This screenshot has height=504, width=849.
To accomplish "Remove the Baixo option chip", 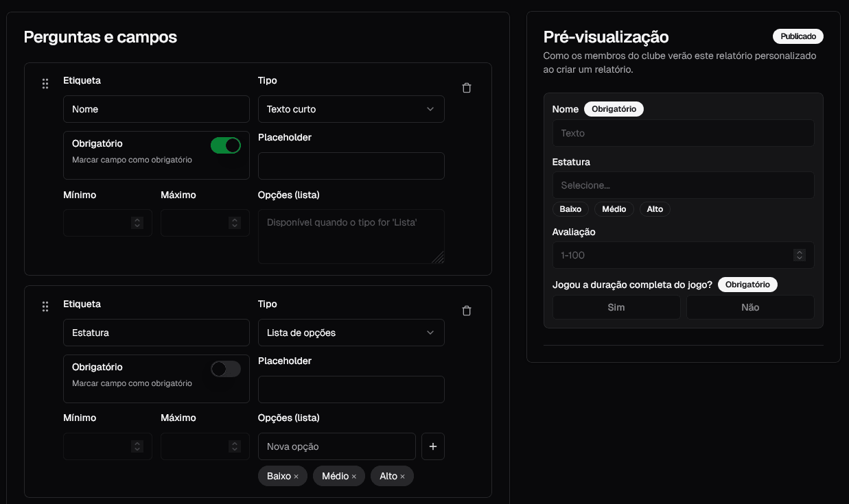I will (x=296, y=477).
